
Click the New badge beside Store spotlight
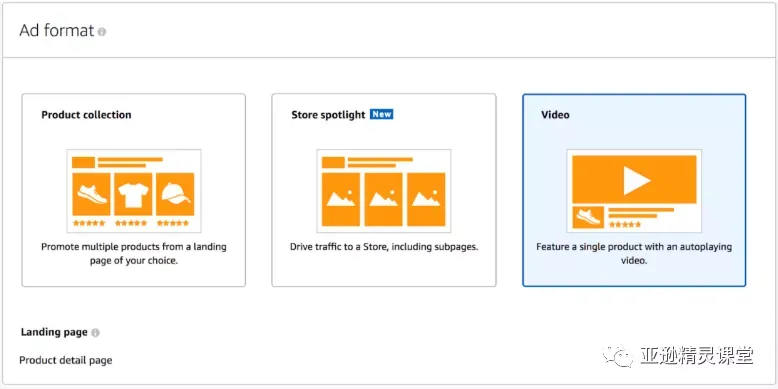tap(382, 114)
